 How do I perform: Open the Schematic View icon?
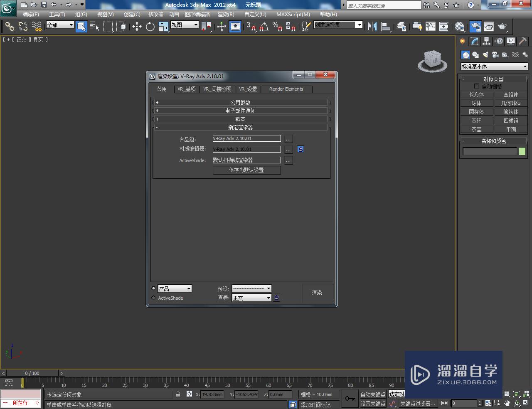click(444, 27)
